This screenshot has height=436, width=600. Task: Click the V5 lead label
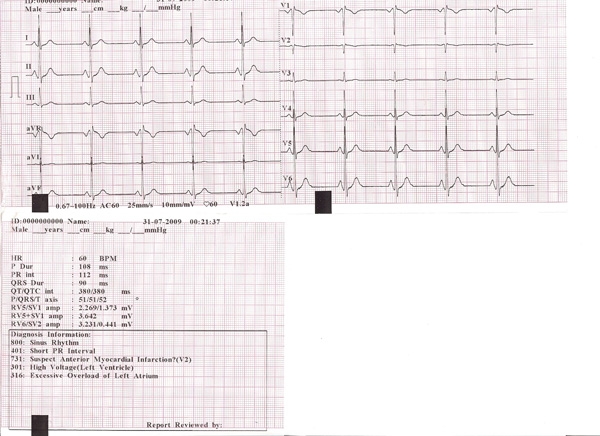click(x=287, y=143)
